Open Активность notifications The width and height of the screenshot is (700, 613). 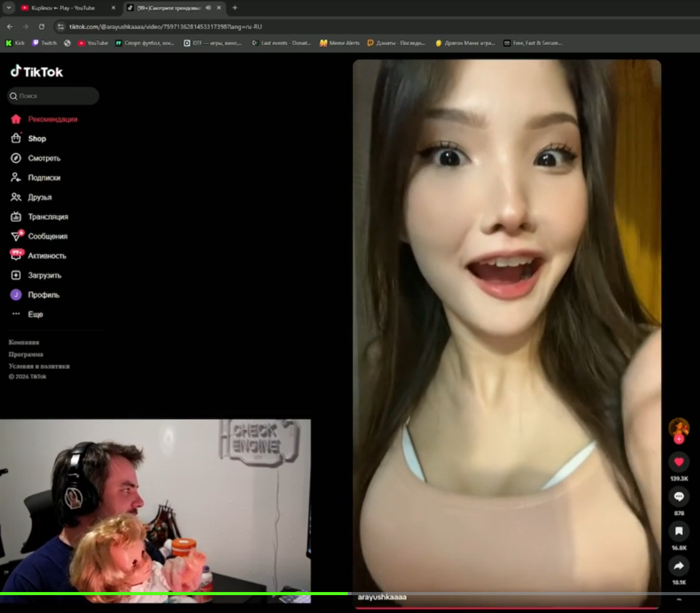pos(38,256)
